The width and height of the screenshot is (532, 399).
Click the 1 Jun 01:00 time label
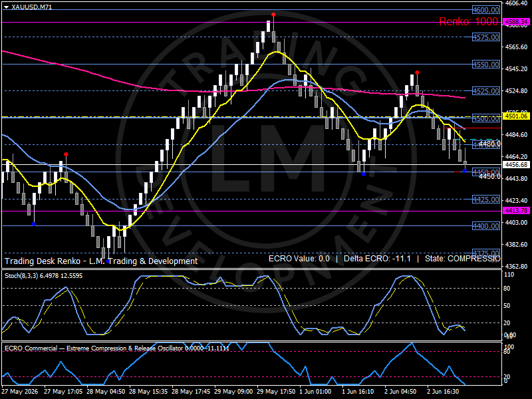[x=315, y=392]
